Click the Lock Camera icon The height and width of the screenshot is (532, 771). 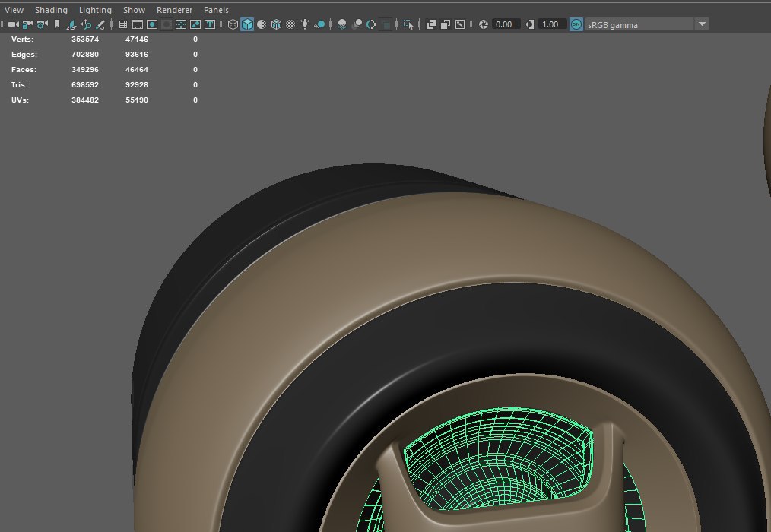click(x=28, y=24)
